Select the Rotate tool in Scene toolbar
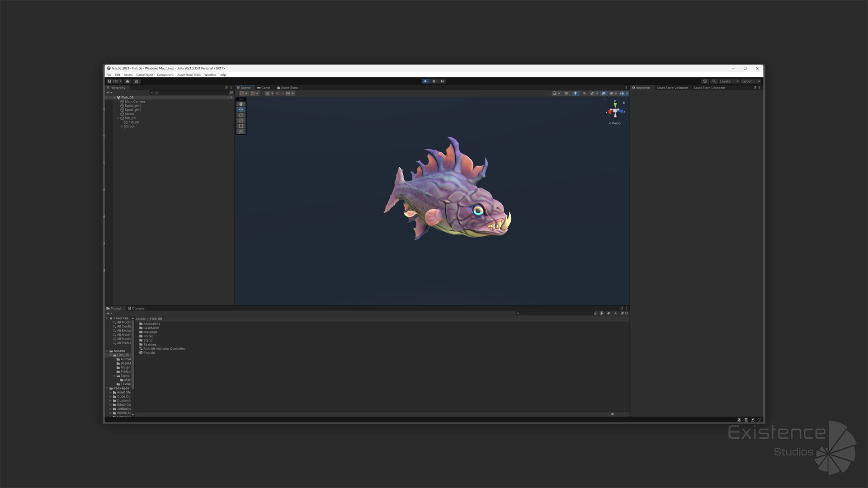 (x=241, y=115)
